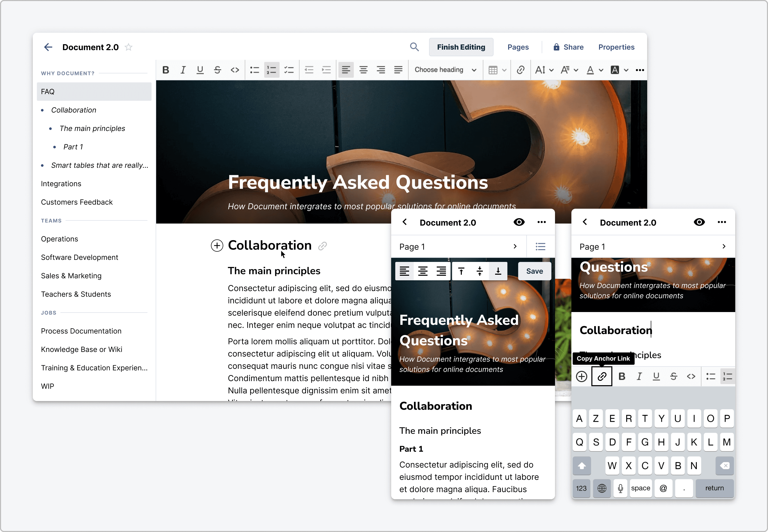Toggle preview eye in right mobile panel
Viewport: 768px width, 532px height.
point(699,222)
